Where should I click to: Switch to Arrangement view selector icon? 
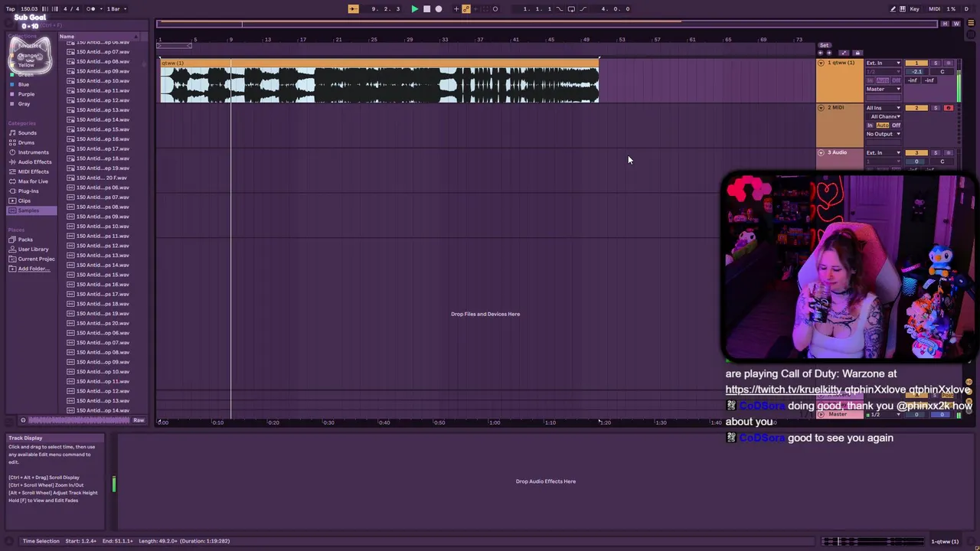[971, 23]
